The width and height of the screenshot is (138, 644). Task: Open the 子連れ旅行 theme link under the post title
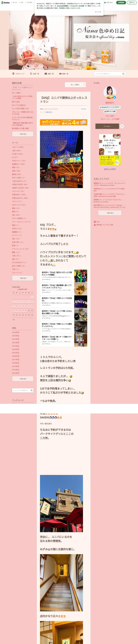(x=49, y=112)
